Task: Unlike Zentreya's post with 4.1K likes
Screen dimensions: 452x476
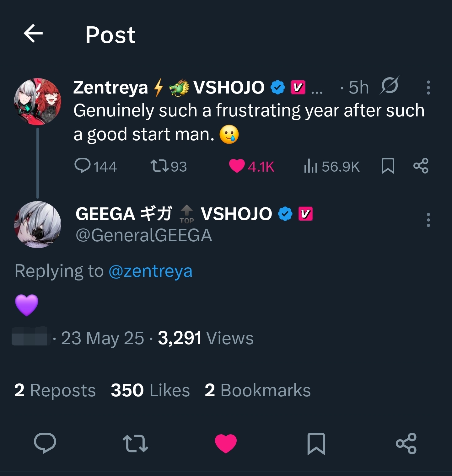Action: coord(237,166)
